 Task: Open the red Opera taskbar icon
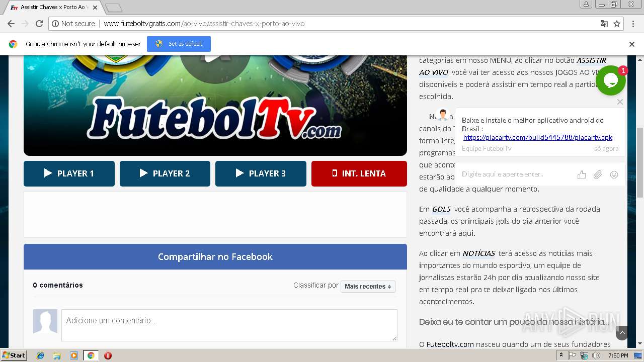click(x=108, y=355)
